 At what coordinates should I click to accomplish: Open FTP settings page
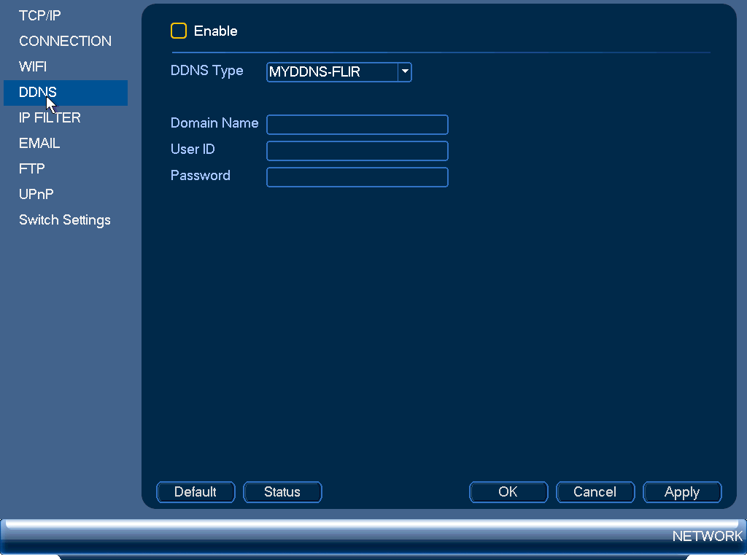click(32, 168)
